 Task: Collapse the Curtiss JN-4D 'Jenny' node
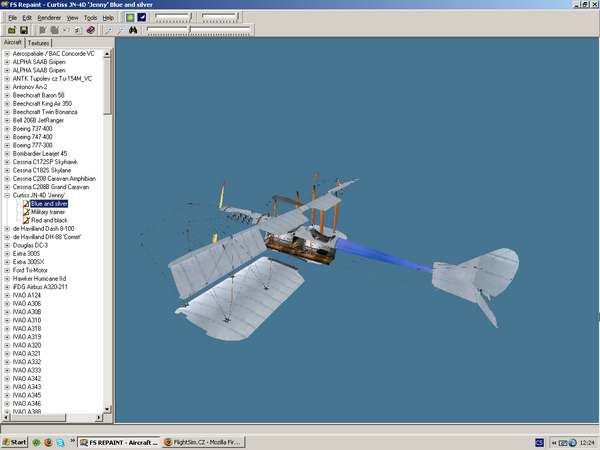(x=7, y=196)
